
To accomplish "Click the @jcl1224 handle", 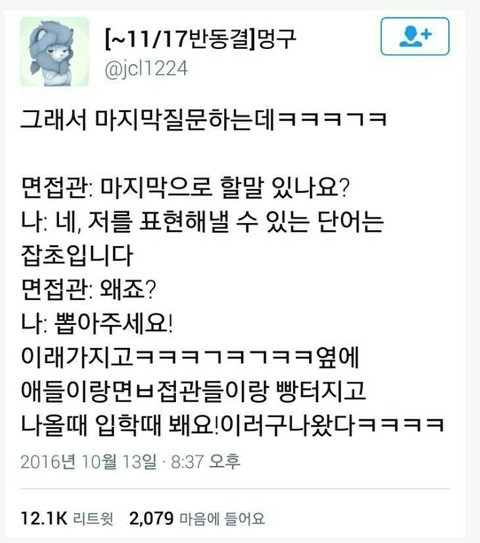I will pos(146,68).
